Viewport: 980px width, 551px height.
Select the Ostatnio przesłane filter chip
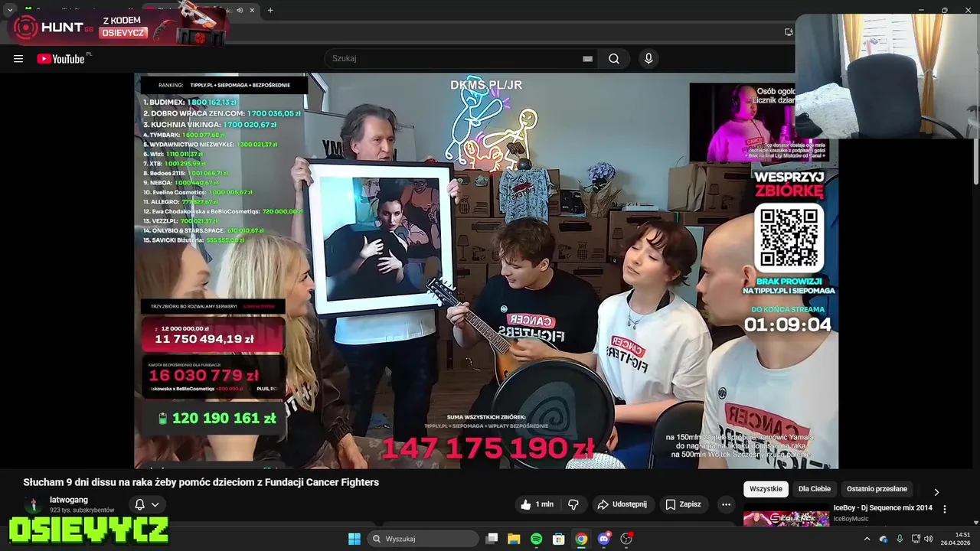(x=877, y=489)
